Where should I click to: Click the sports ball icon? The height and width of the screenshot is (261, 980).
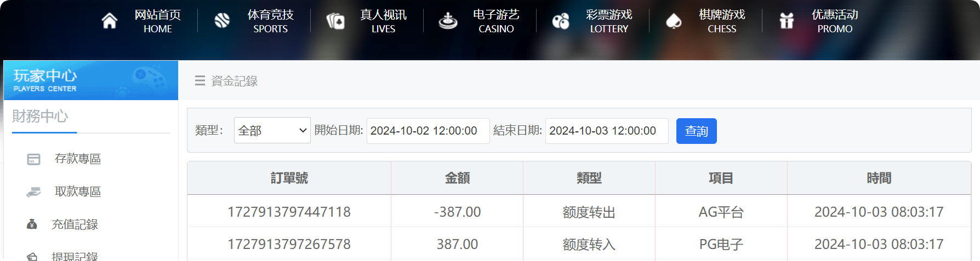[222, 21]
